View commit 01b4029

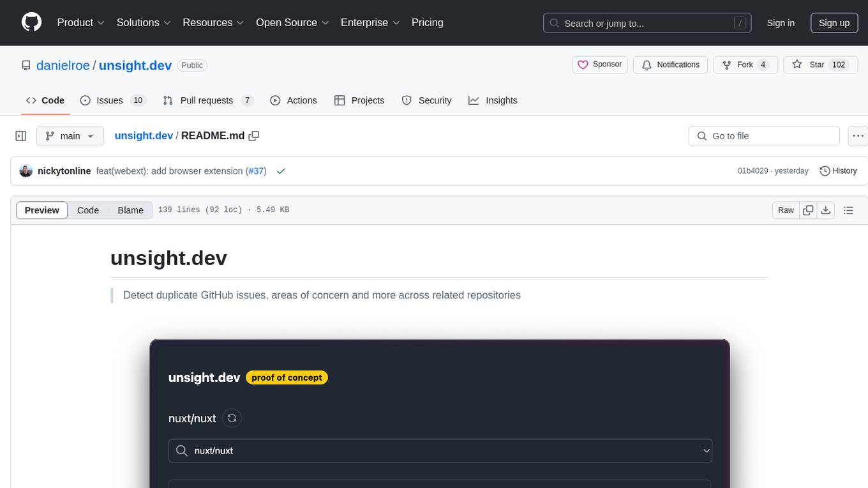(752, 171)
